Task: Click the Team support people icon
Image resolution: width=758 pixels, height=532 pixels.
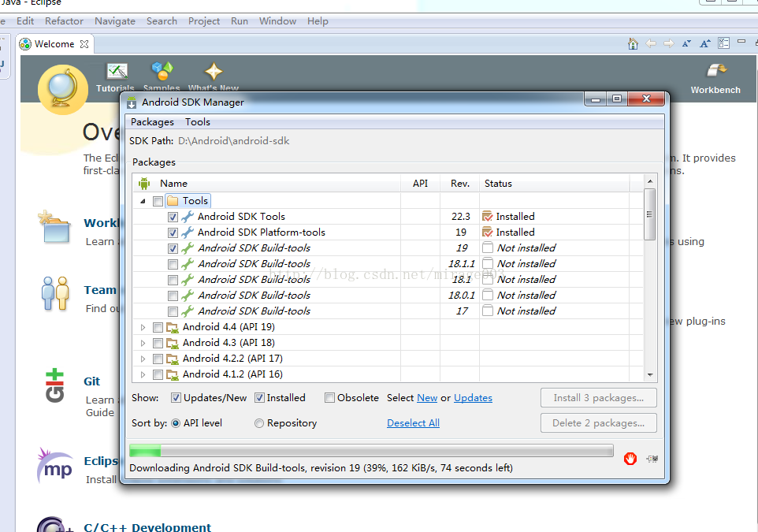Action: click(x=54, y=293)
